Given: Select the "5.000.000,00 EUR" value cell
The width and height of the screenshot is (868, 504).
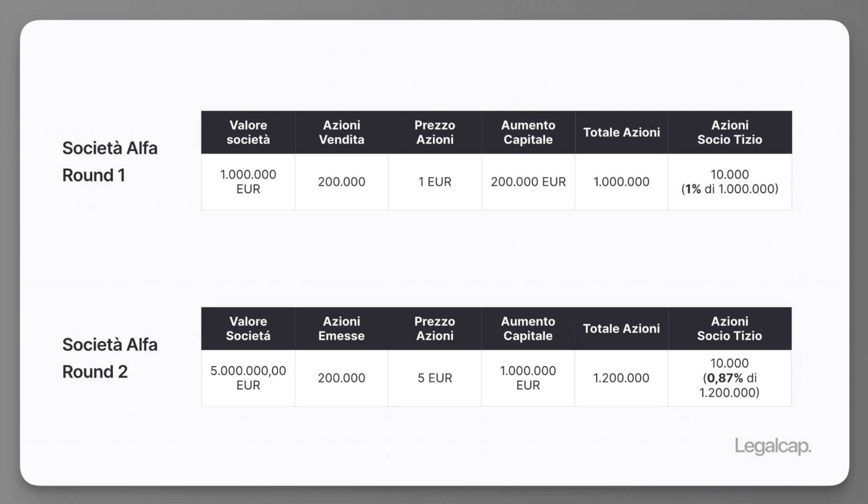Looking at the screenshot, I should [248, 378].
